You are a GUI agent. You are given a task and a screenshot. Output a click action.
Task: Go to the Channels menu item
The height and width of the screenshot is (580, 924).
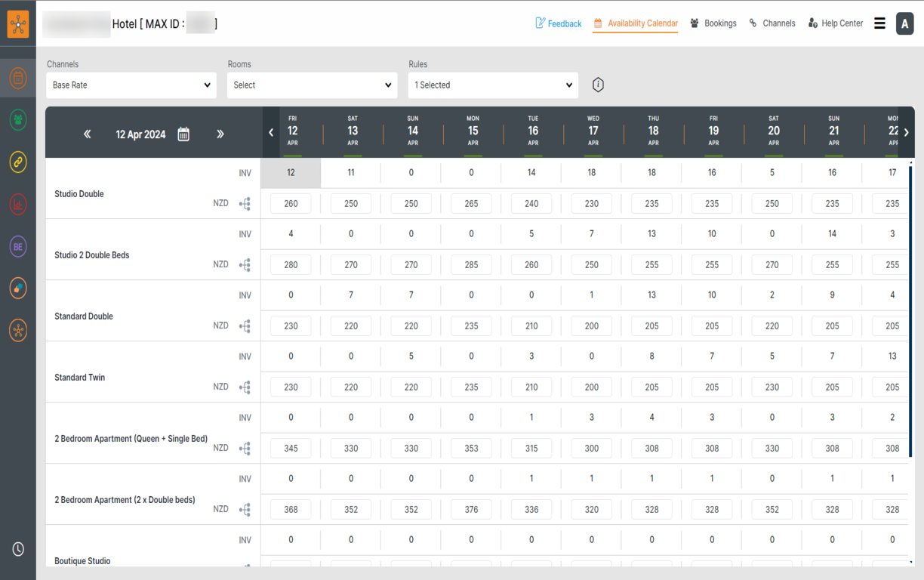772,23
